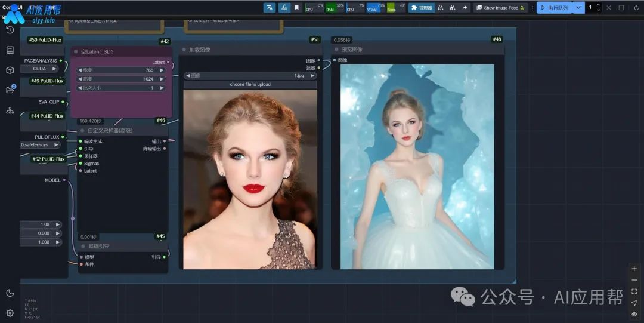Screen dimensions: 644x323
Task: Click the Sigmas input socket
Action: [x=80, y=164]
